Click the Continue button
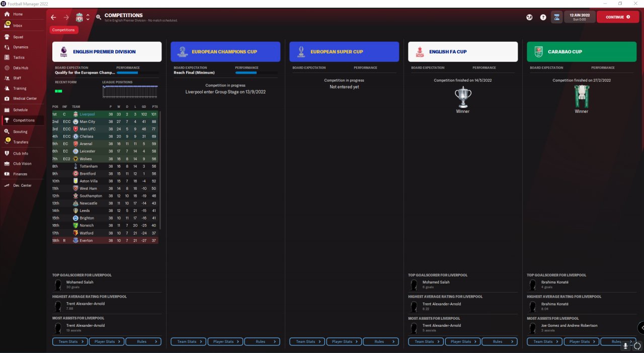 coord(617,17)
